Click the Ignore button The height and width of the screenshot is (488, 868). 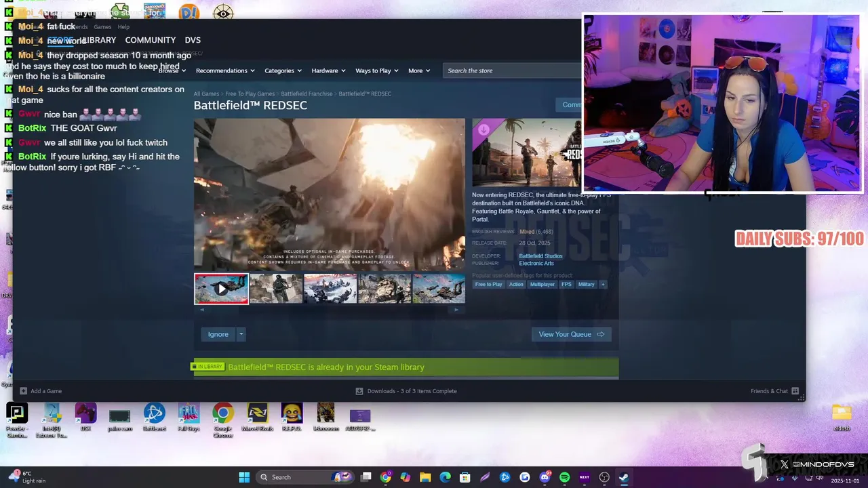tap(218, 334)
